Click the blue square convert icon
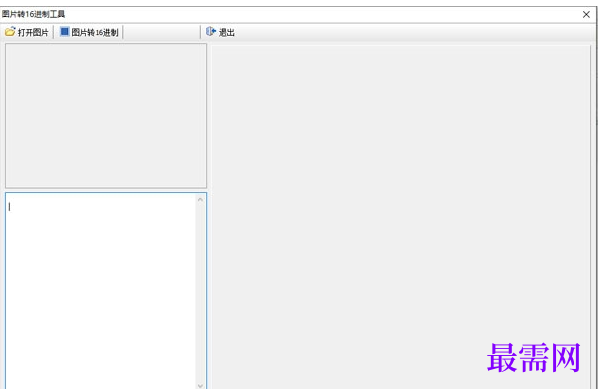 [65, 31]
